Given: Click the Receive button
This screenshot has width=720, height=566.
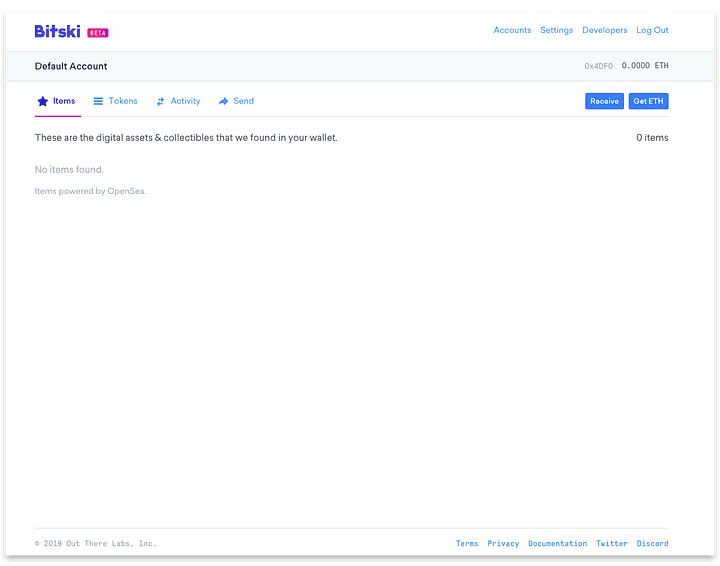Looking at the screenshot, I should click(x=604, y=101).
